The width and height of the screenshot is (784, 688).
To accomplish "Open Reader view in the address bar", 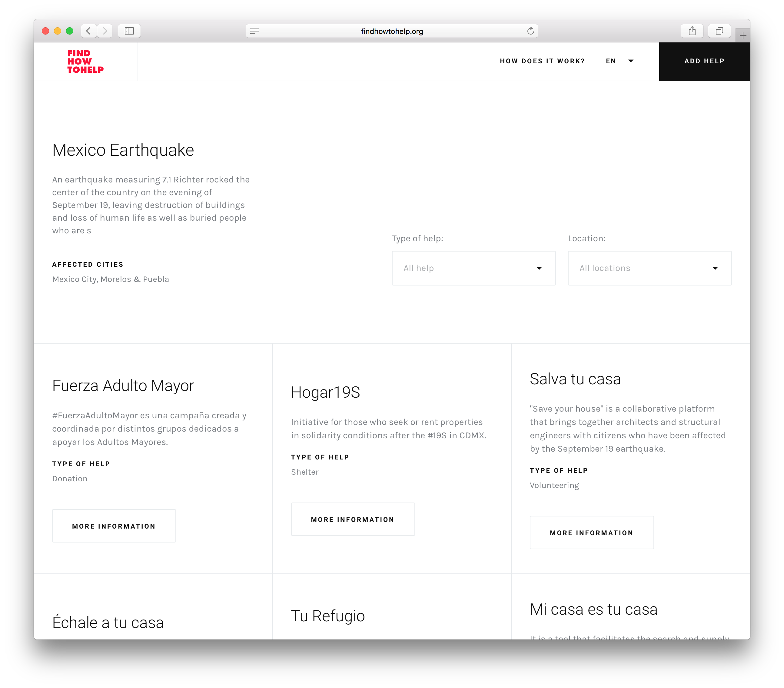I will point(254,31).
